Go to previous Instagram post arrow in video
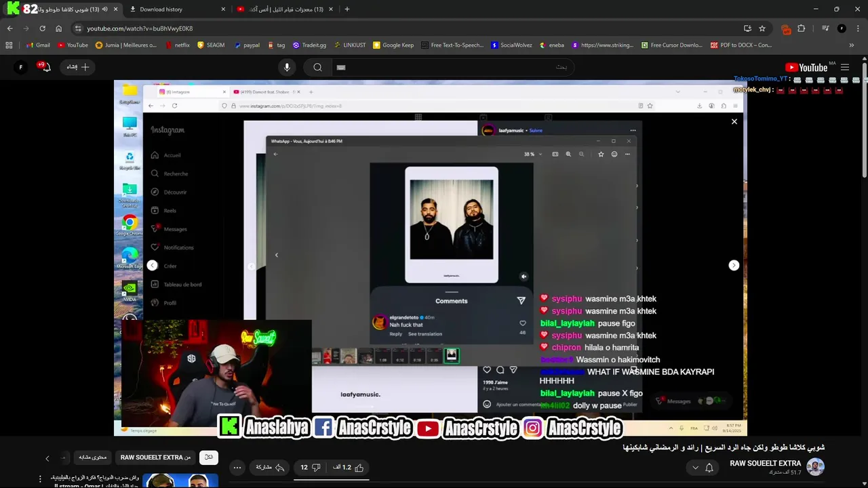Image resolution: width=868 pixels, height=488 pixels. [152, 266]
